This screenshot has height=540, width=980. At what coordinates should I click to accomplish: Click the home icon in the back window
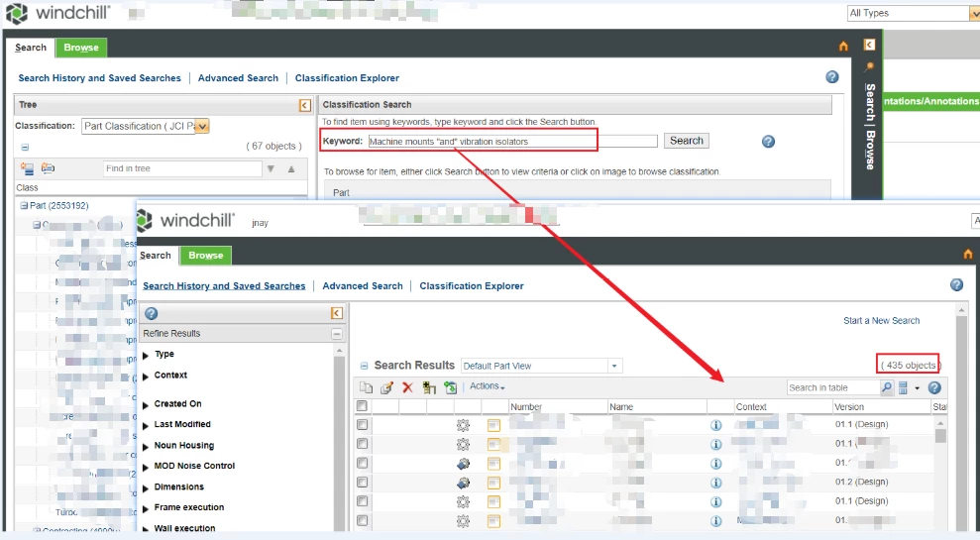tap(843, 47)
